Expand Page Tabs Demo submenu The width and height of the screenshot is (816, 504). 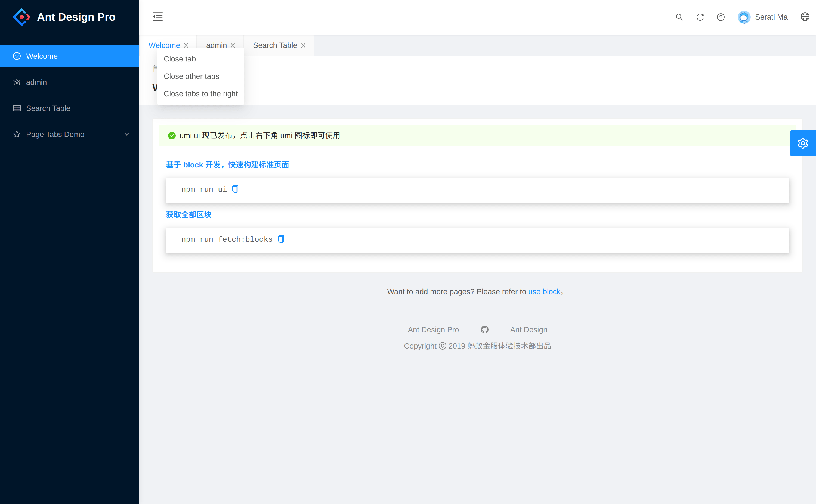(69, 134)
